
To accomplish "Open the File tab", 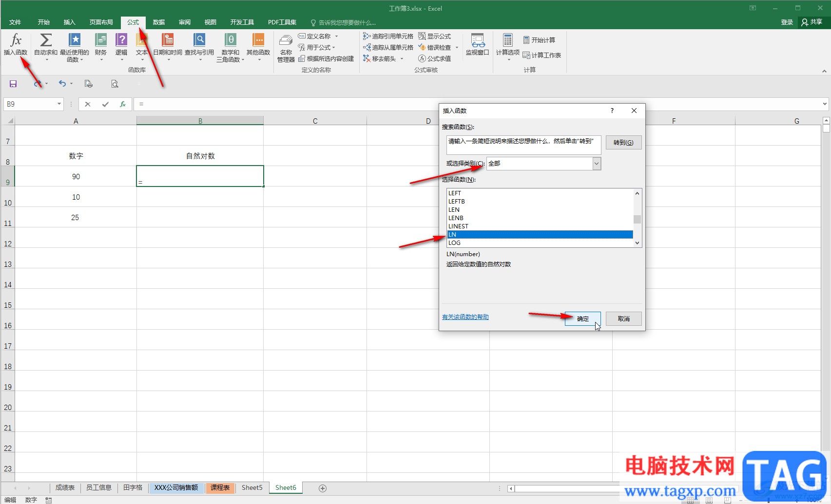I will [15, 22].
